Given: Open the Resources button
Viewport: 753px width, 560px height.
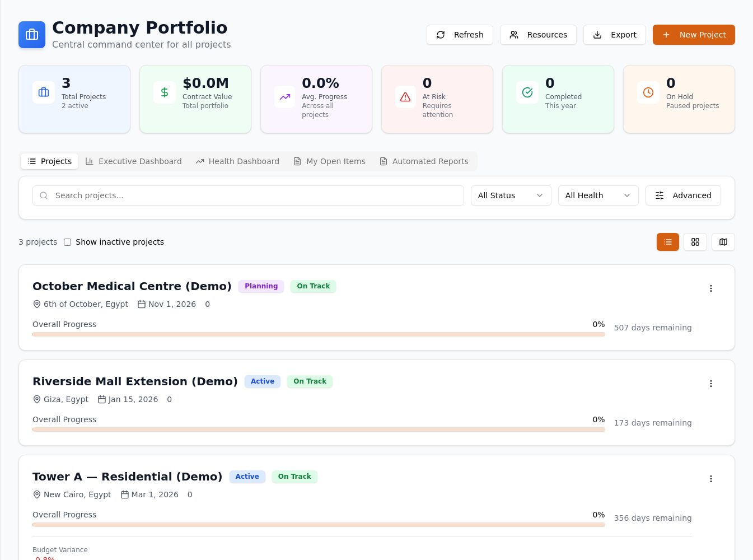Looking at the screenshot, I should click(538, 35).
